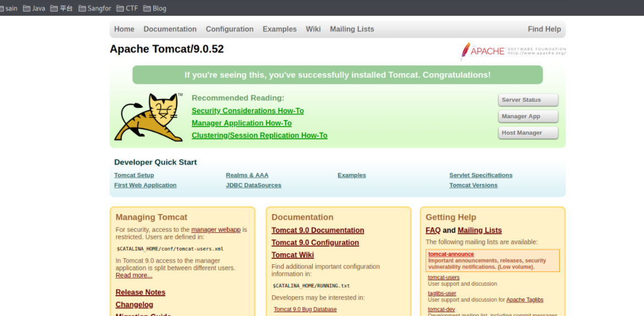Open Manager Application How-To link

point(242,123)
